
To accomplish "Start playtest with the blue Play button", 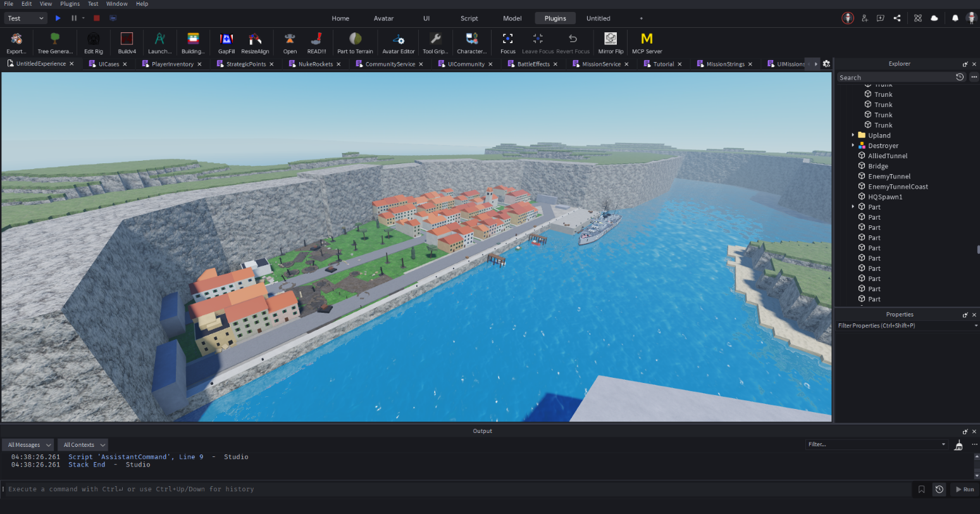I will pyautogui.click(x=58, y=18).
